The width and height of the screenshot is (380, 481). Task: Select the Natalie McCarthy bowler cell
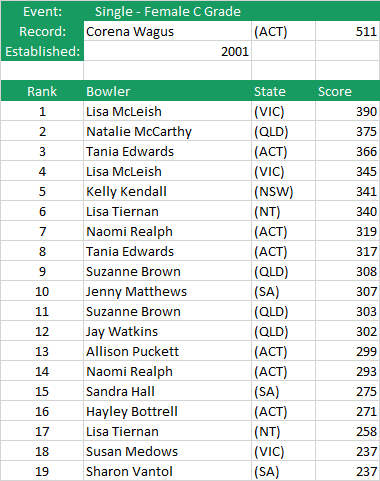[x=167, y=131]
